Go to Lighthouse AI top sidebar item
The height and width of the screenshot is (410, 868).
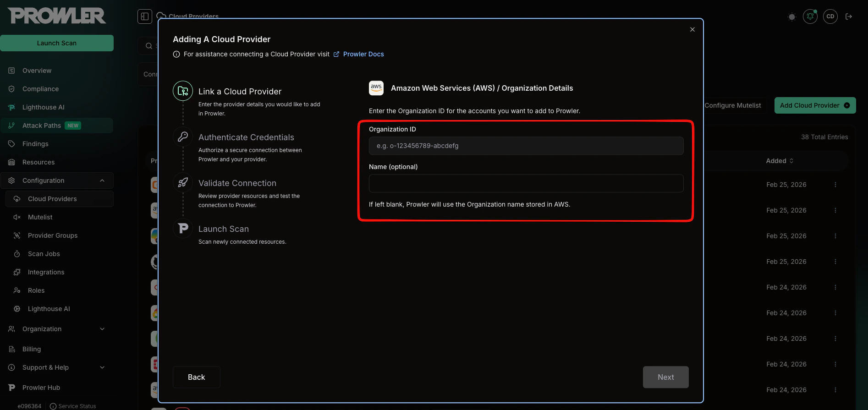pyautogui.click(x=43, y=107)
